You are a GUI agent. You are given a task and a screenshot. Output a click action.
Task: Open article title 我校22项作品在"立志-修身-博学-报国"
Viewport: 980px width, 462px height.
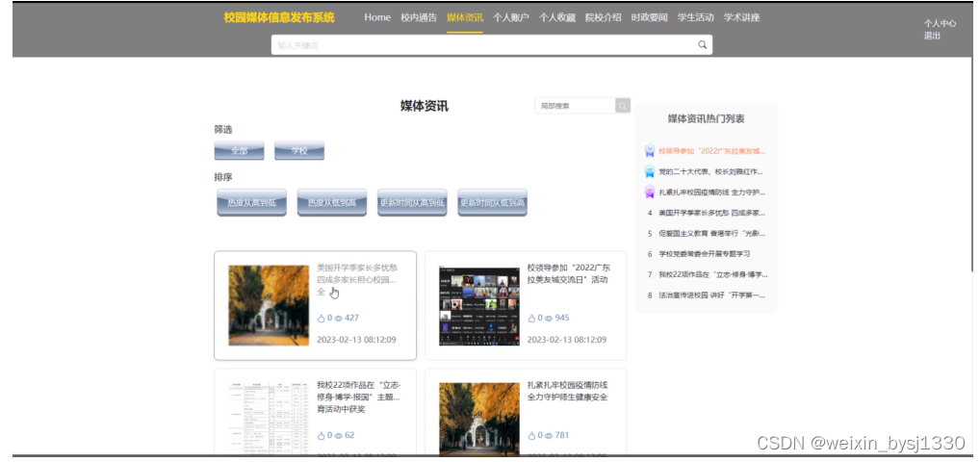click(x=359, y=397)
